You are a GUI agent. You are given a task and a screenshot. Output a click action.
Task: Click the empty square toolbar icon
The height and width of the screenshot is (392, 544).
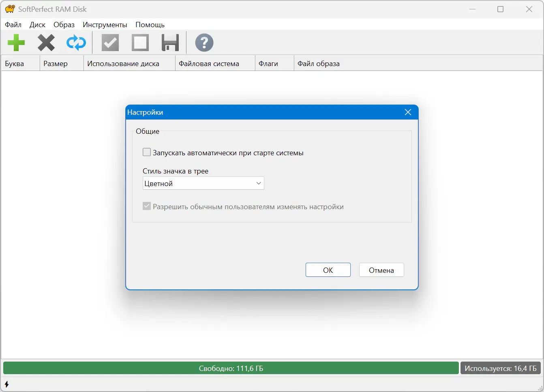point(140,43)
